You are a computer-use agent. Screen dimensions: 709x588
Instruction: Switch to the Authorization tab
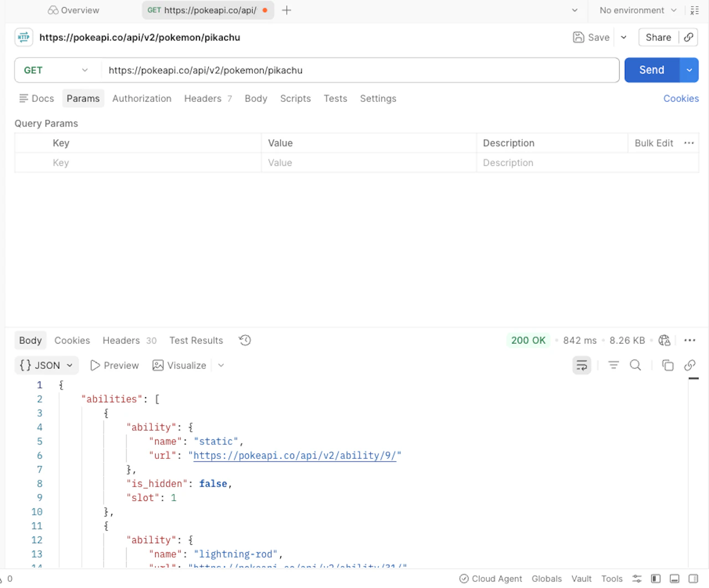click(x=142, y=98)
